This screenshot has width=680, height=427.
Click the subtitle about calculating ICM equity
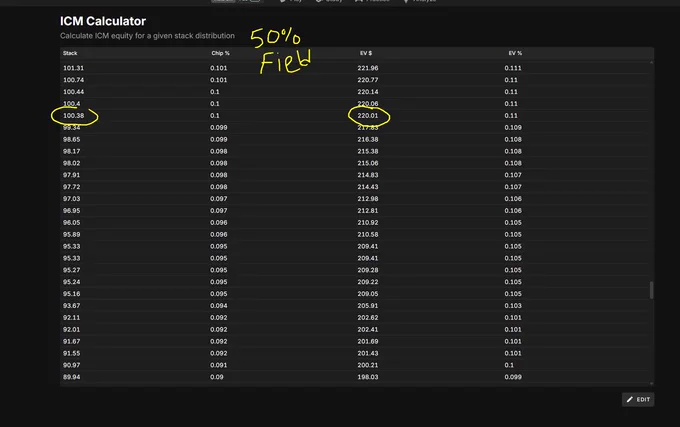tap(147, 36)
